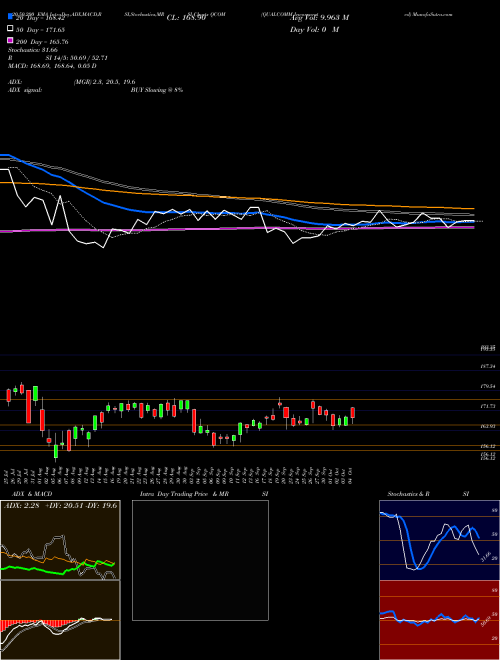
Task: Click the 'CL: 168.90' closing price label
Action: 186,18
